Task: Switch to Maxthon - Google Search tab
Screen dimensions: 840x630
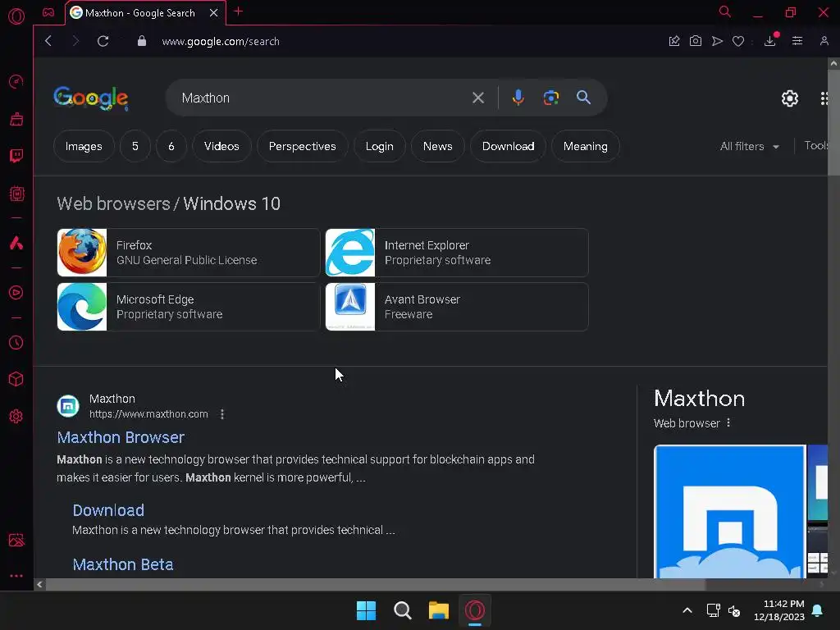Action: point(139,13)
